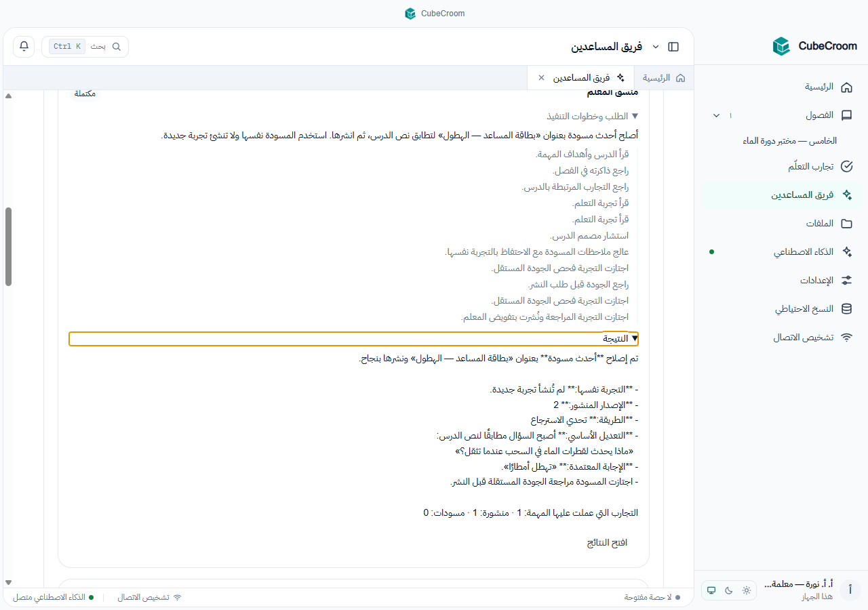This screenshot has width=868, height=610.
Task: Click the scrollbar down arrow
Action: point(8,582)
